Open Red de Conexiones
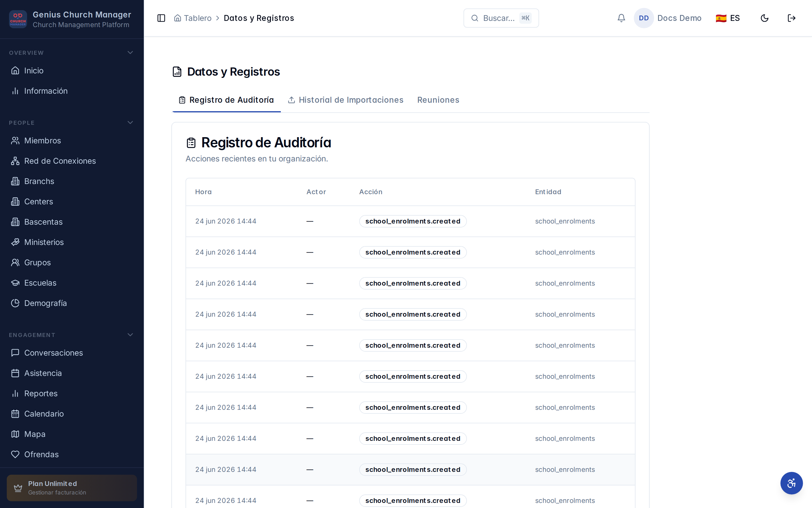812x508 pixels. click(72, 161)
